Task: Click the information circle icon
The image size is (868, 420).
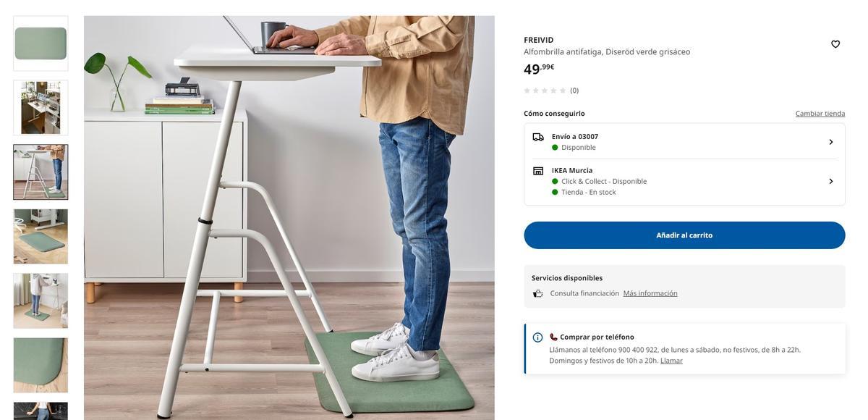Action: tap(537, 337)
